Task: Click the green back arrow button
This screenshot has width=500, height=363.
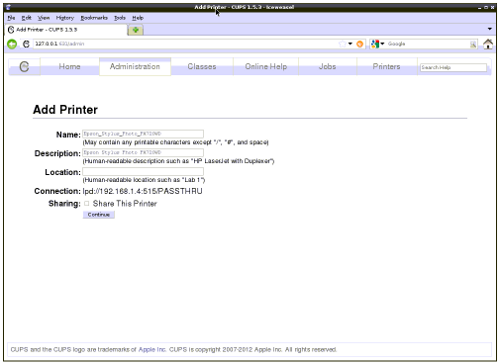Action: (12, 44)
